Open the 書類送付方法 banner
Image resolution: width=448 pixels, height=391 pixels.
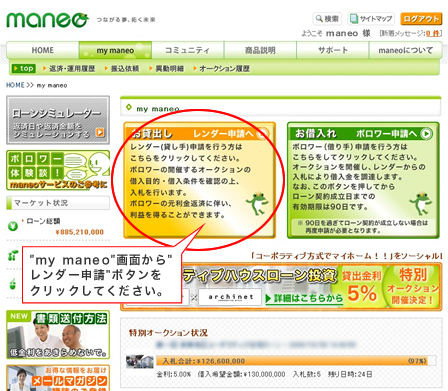(x=58, y=334)
